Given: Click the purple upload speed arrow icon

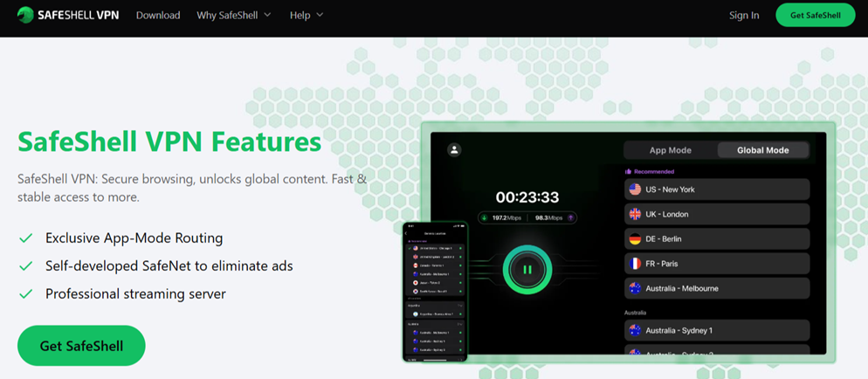Looking at the screenshot, I should 570,218.
